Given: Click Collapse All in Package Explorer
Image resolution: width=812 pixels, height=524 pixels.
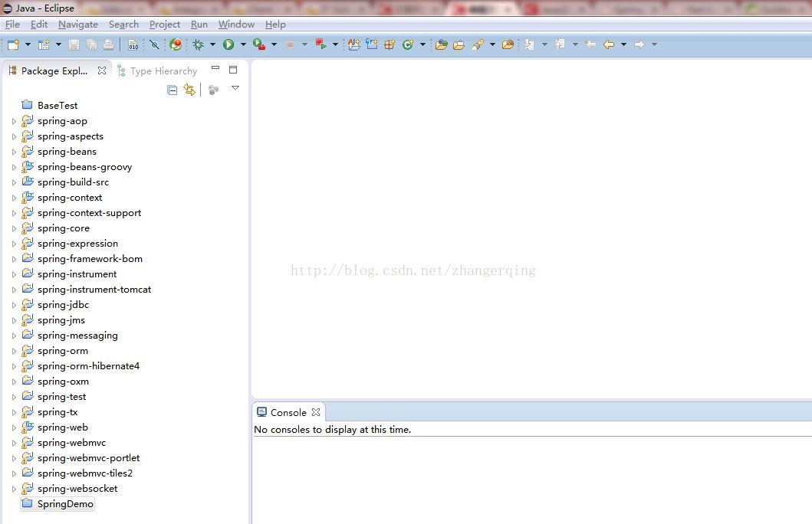Looking at the screenshot, I should pos(173,90).
